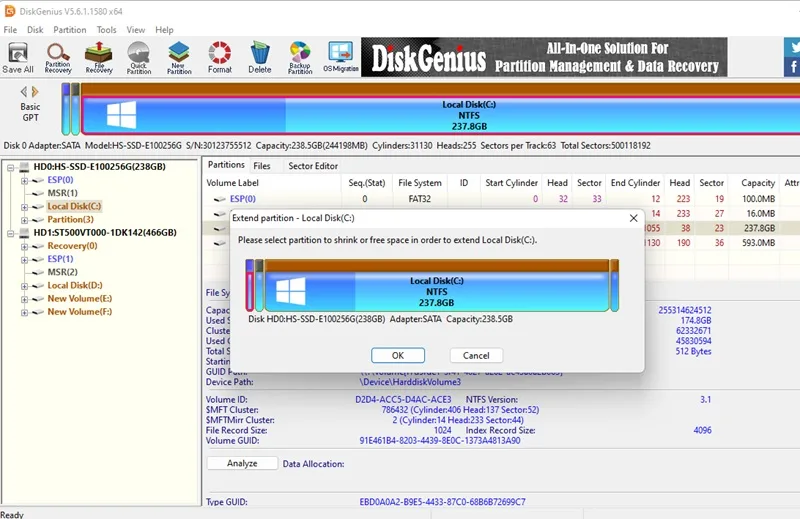Open the Tools menu
The image size is (800, 519).
click(x=106, y=30)
